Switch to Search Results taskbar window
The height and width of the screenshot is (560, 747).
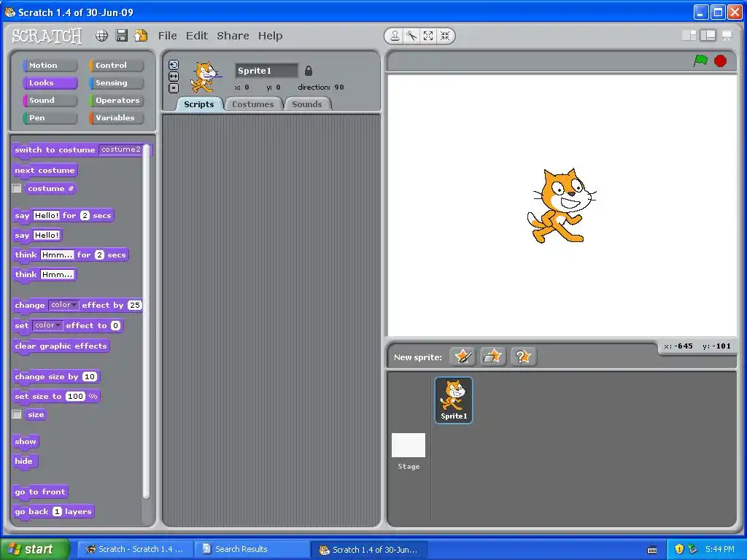pos(252,549)
